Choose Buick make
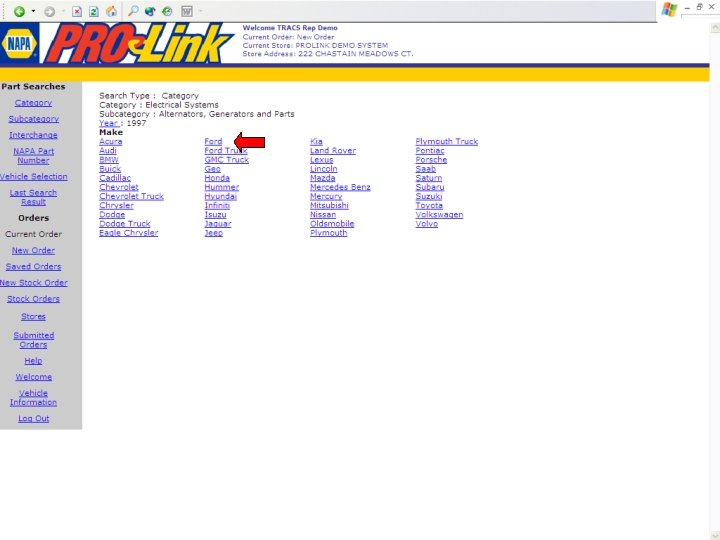720x540 pixels. coord(110,169)
